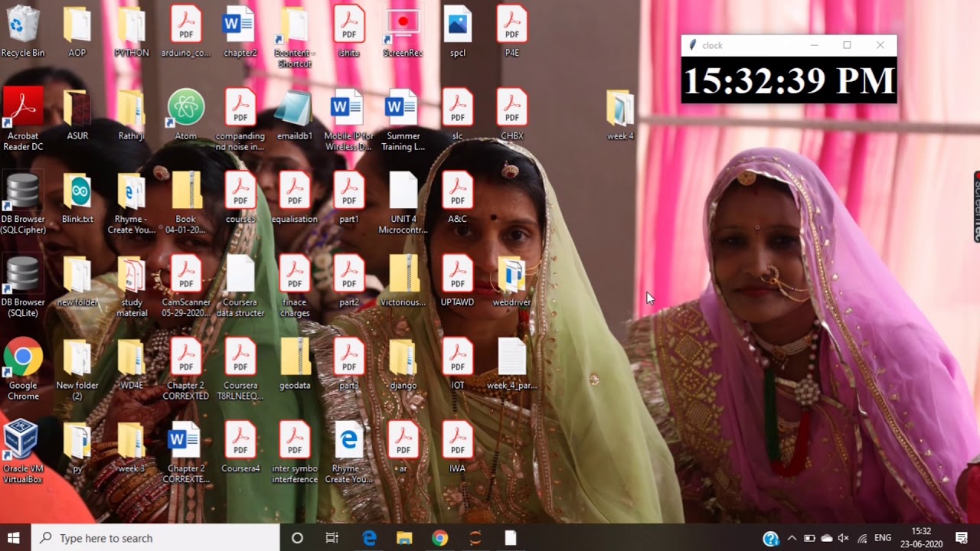Open File Explorer from the taskbar
The height and width of the screenshot is (551, 980).
coord(404,538)
